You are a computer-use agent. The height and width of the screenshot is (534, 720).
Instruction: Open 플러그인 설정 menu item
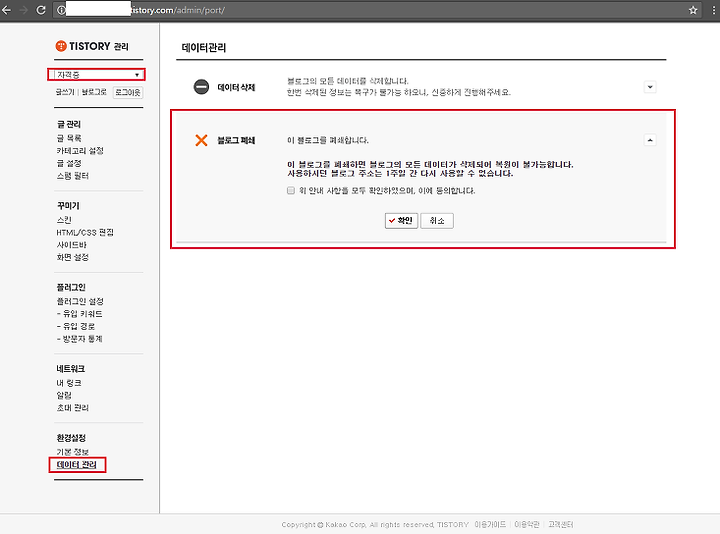click(80, 301)
